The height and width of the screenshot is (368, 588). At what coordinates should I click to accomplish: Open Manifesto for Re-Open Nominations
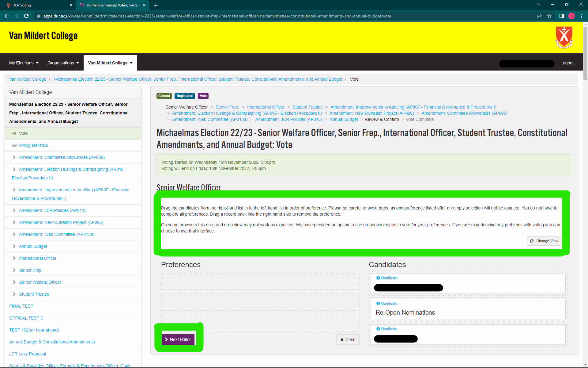click(387, 303)
